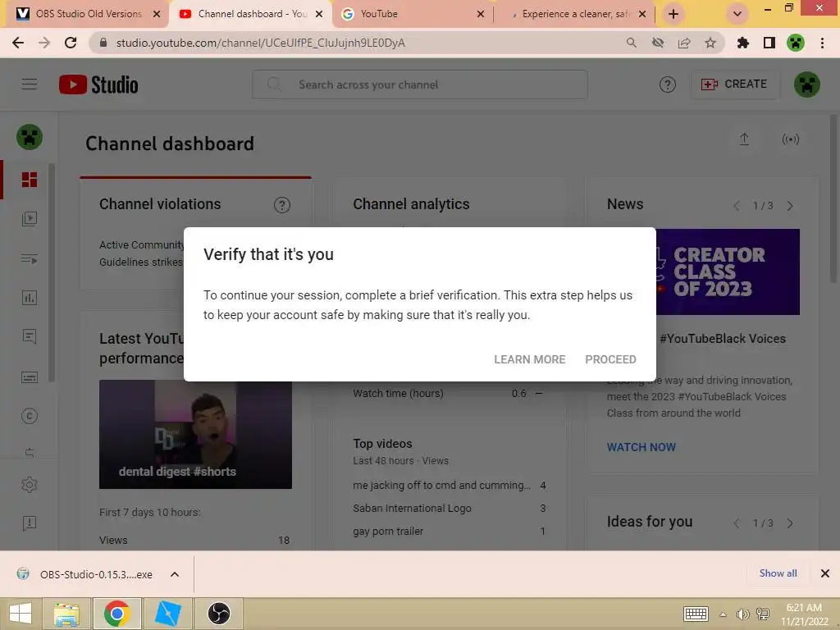The image size is (840, 630).
Task: Open OBS Studio from the taskbar
Action: tap(218, 614)
